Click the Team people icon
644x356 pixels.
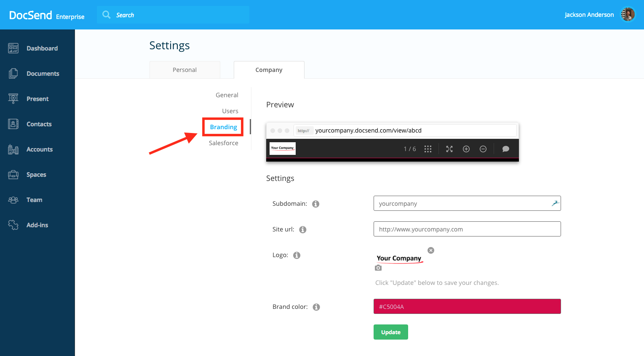click(x=13, y=200)
